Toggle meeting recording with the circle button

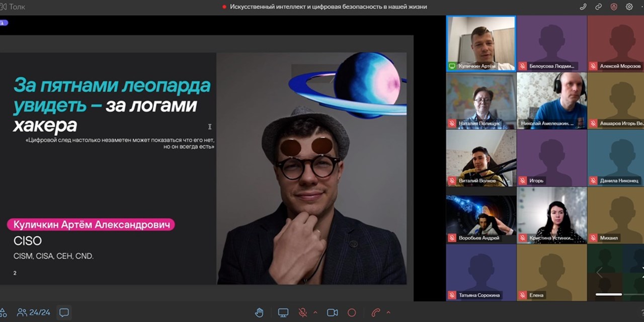pos(352,312)
